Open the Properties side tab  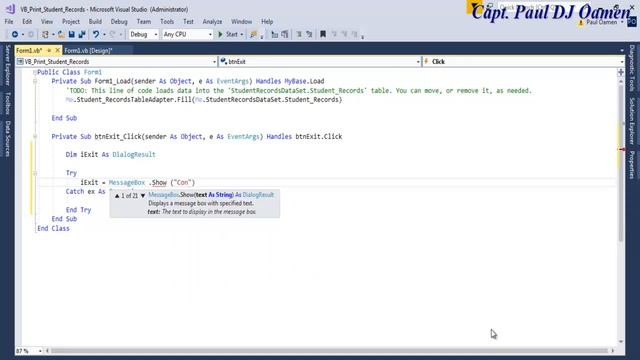point(632,164)
